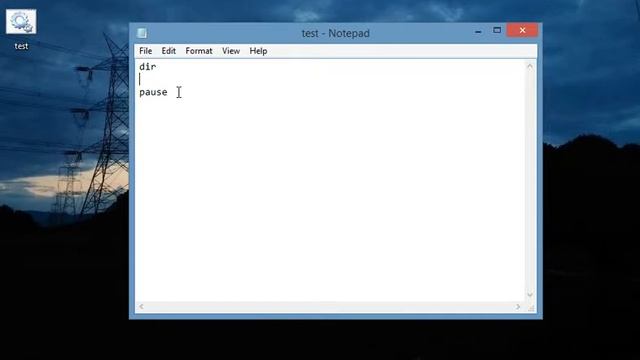Open the Edit menu
The height and width of the screenshot is (360, 640).
tap(169, 51)
